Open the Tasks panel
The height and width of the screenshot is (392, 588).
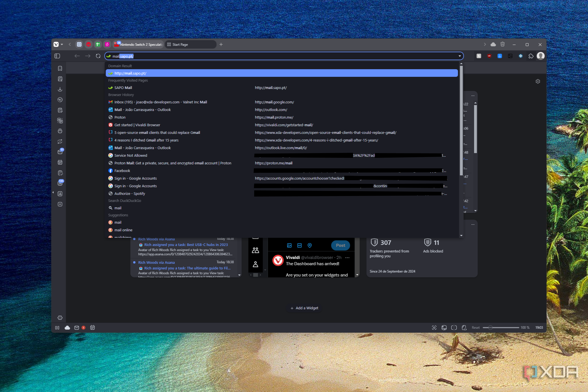(60, 173)
